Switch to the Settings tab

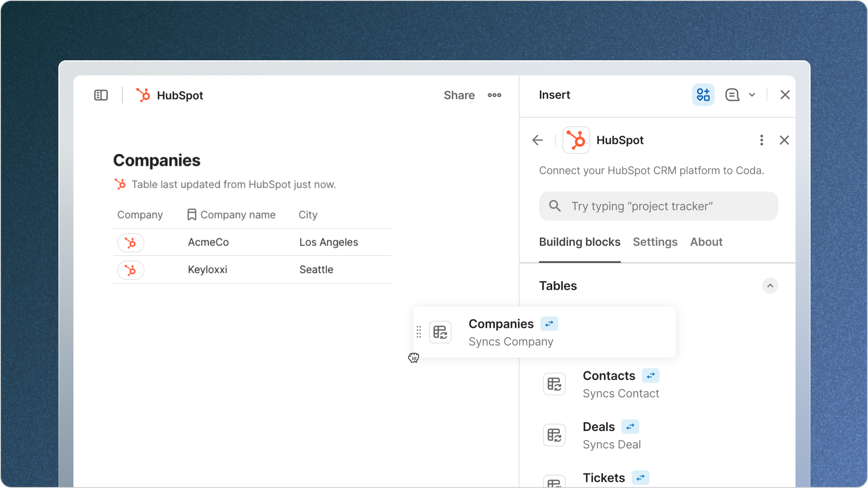(655, 242)
